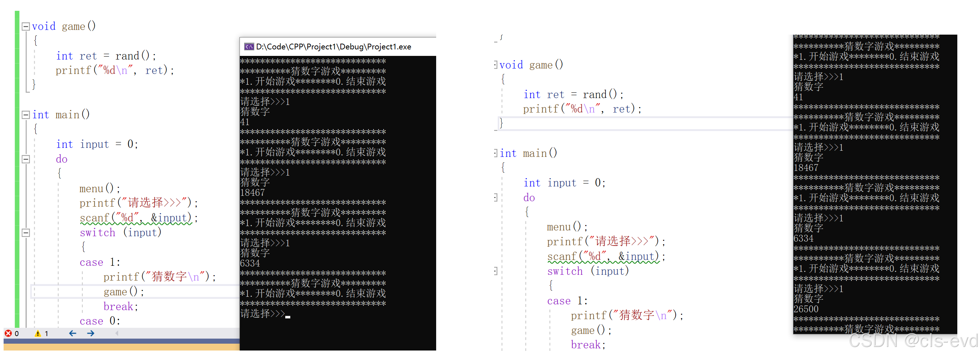980x357 pixels.
Task: Click the underlined scanf line in right editor
Action: pyautogui.click(x=607, y=257)
